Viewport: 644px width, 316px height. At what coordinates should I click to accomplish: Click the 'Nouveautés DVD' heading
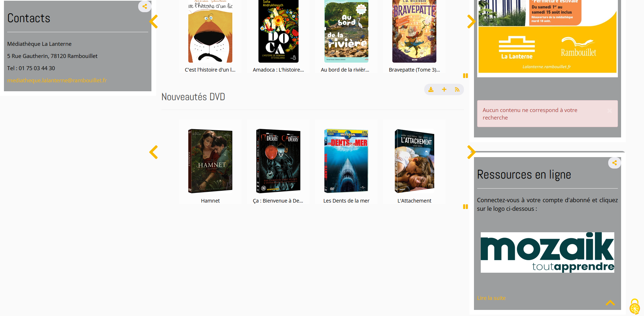193,97
